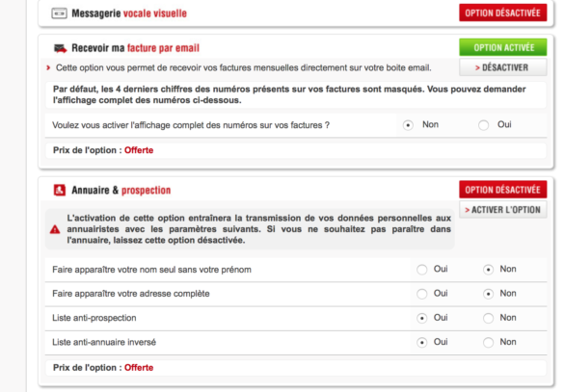Click the 'L'activation de cette option' warning text
Image resolution: width=564 pixels, height=392 pixels.
[259, 229]
